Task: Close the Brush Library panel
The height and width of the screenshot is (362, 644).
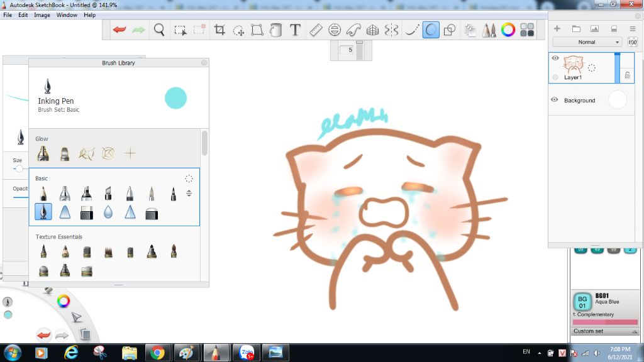Action: point(204,62)
